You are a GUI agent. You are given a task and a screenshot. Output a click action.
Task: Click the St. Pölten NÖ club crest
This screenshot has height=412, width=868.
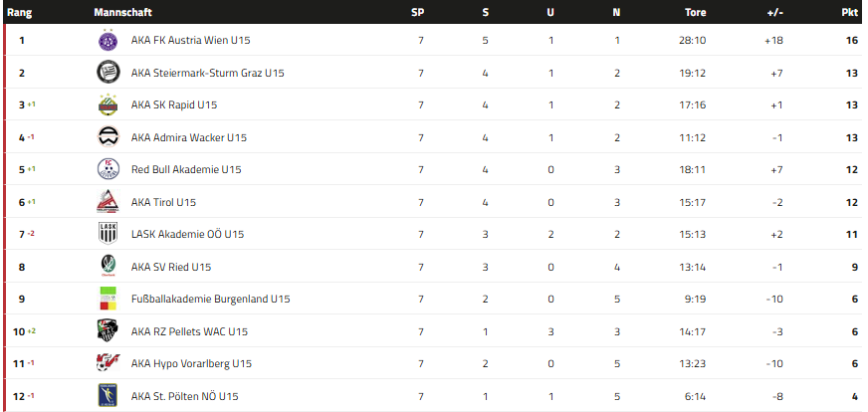pyautogui.click(x=108, y=396)
